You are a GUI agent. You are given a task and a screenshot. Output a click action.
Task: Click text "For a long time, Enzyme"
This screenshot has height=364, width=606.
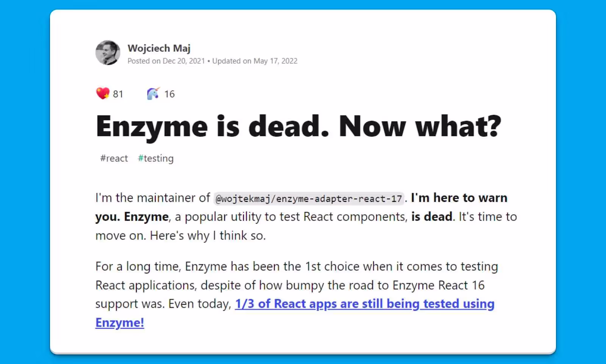pyautogui.click(x=161, y=266)
